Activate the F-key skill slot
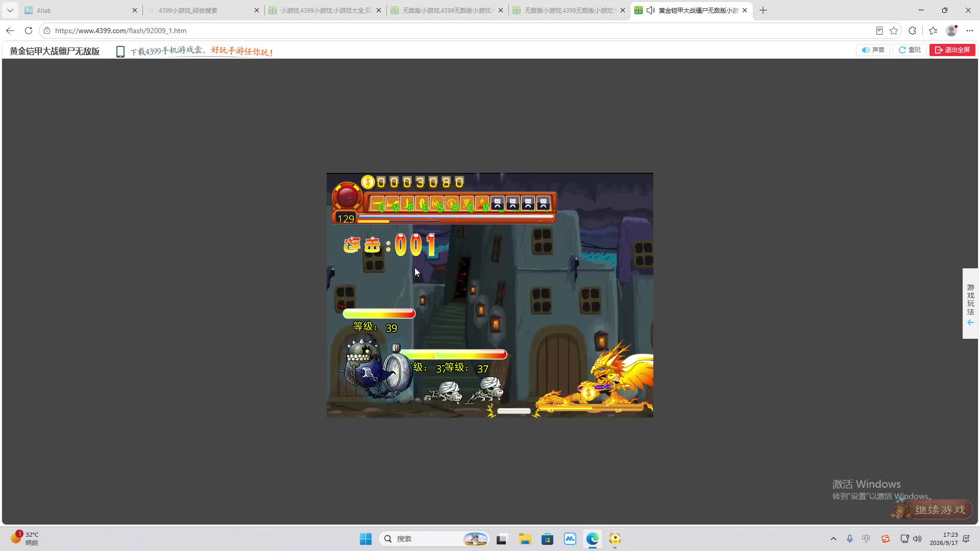This screenshot has height=551, width=980. (407, 204)
